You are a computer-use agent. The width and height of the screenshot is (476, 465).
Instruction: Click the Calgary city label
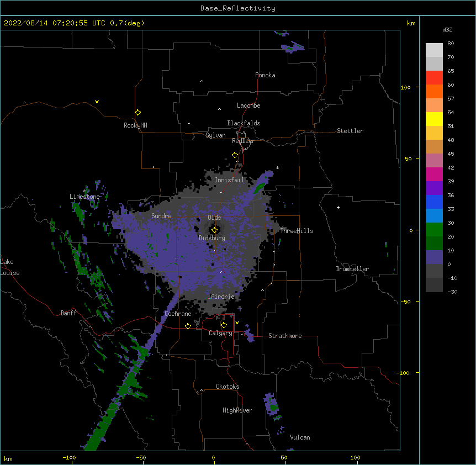click(x=220, y=333)
